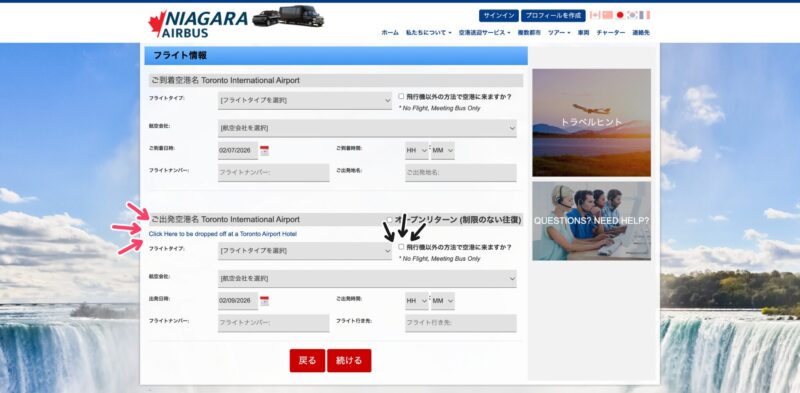
Task: Select the Korean flag language icon
Action: tap(633, 15)
